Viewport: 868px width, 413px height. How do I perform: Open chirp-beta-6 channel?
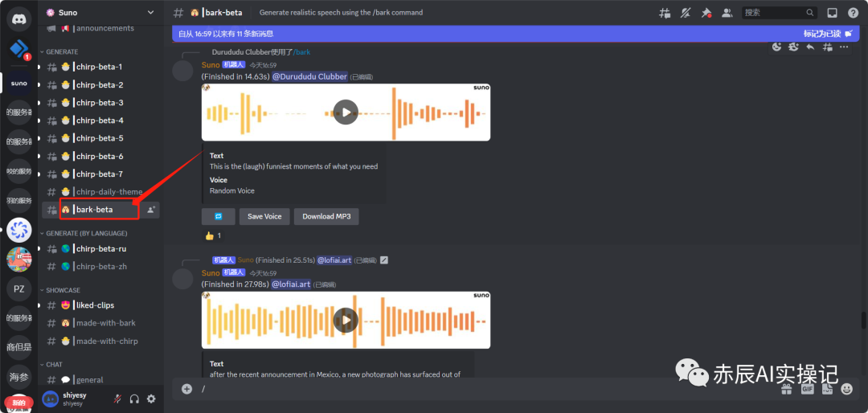(x=100, y=156)
